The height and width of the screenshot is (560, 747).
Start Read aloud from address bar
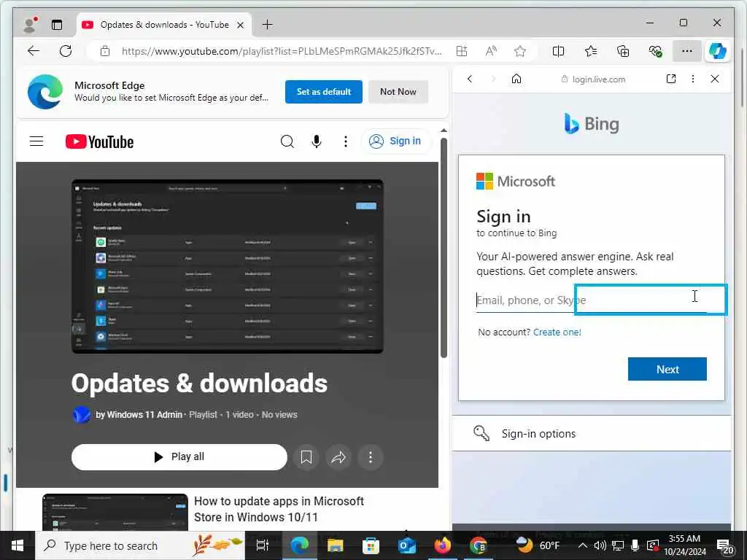tap(491, 51)
